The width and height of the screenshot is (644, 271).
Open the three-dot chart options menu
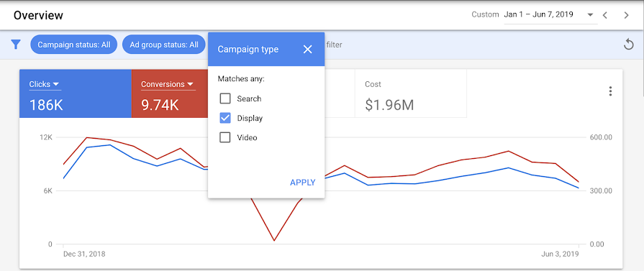click(610, 91)
